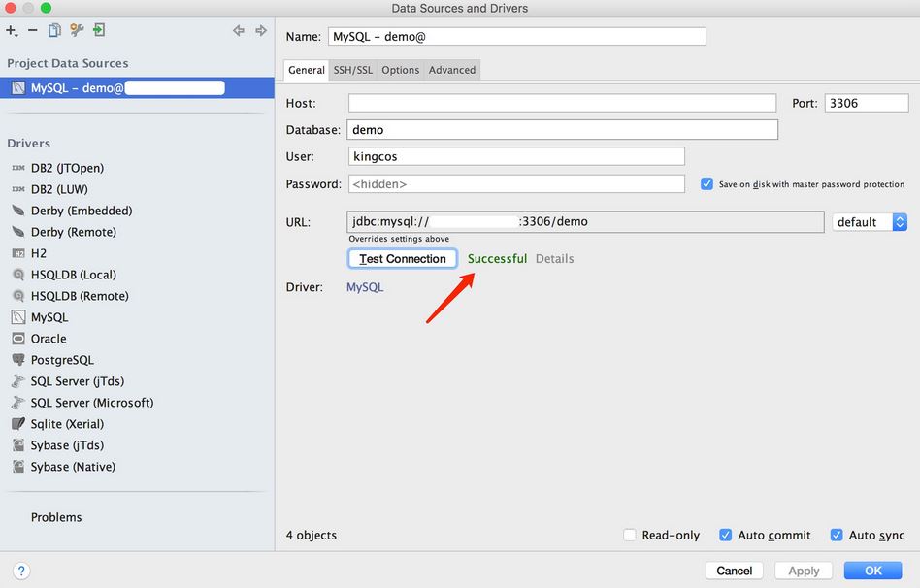
Task: Navigate back with left arrow icon
Action: [238, 30]
